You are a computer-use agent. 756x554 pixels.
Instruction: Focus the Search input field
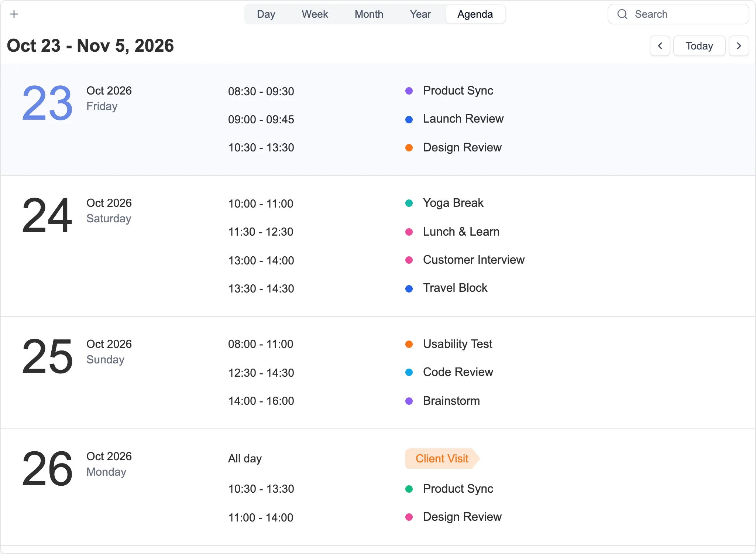[678, 14]
